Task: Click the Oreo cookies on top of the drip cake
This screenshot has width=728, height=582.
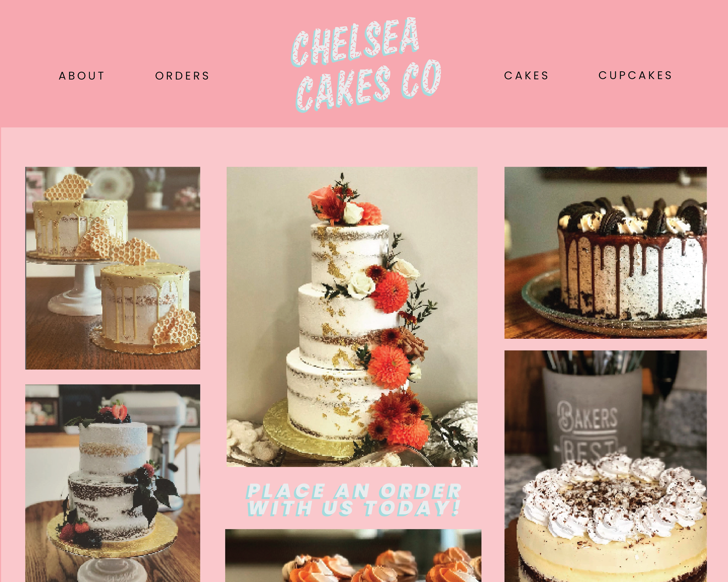Action: [x=631, y=215]
